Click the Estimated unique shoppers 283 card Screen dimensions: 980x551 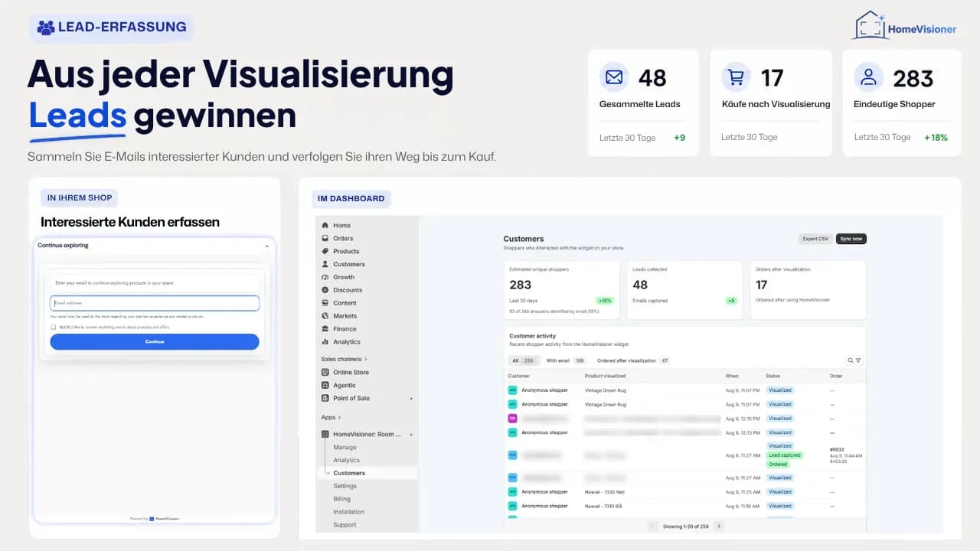pyautogui.click(x=561, y=290)
